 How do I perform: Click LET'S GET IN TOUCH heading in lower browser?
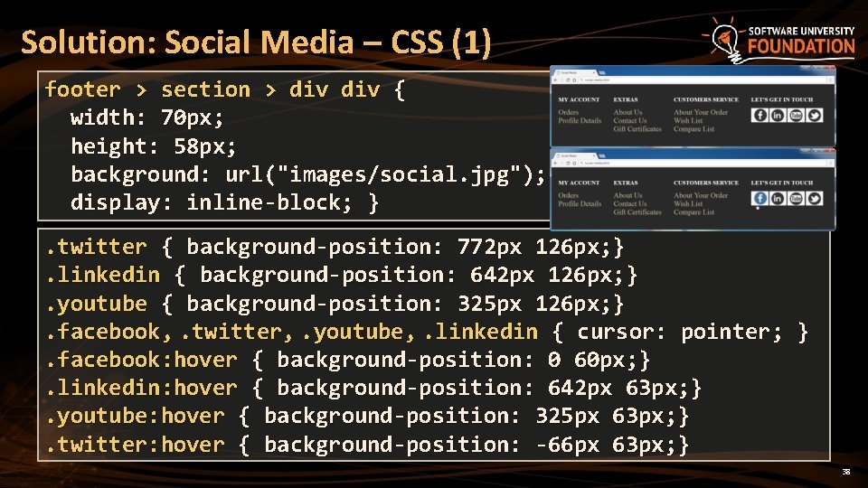[782, 183]
